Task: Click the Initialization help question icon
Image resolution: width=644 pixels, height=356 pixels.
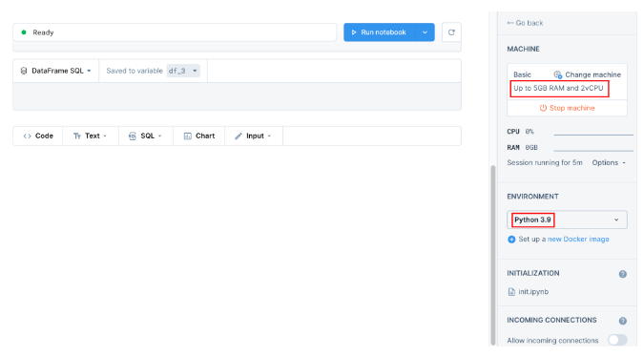Action: [623, 274]
